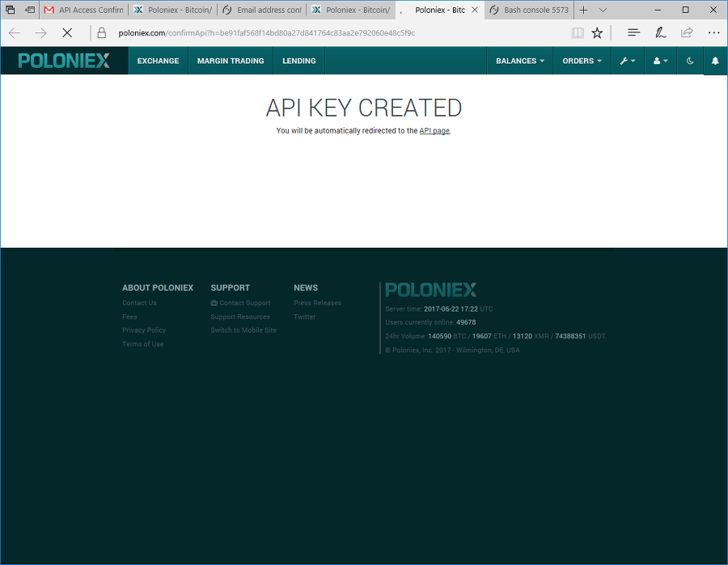The width and height of the screenshot is (728, 565).
Task: Click the footer Poloniex logo
Action: (431, 290)
